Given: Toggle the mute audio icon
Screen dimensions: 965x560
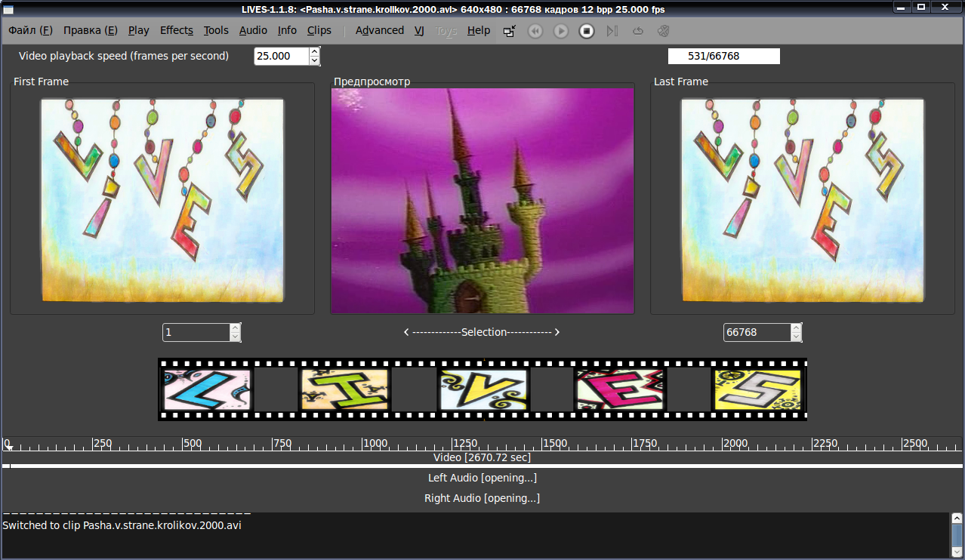Looking at the screenshot, I should point(664,31).
